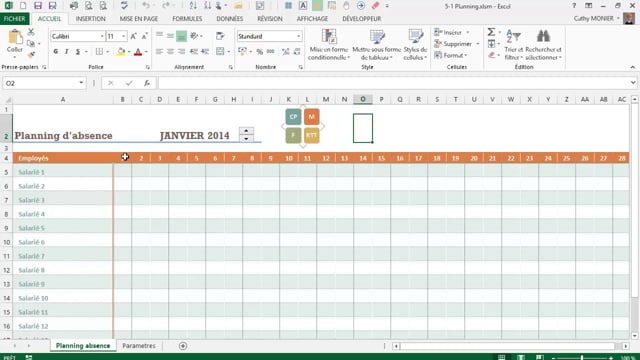This screenshot has height=360, width=640.
Task: Toggle underline (S) formatting
Action: coord(78,51)
